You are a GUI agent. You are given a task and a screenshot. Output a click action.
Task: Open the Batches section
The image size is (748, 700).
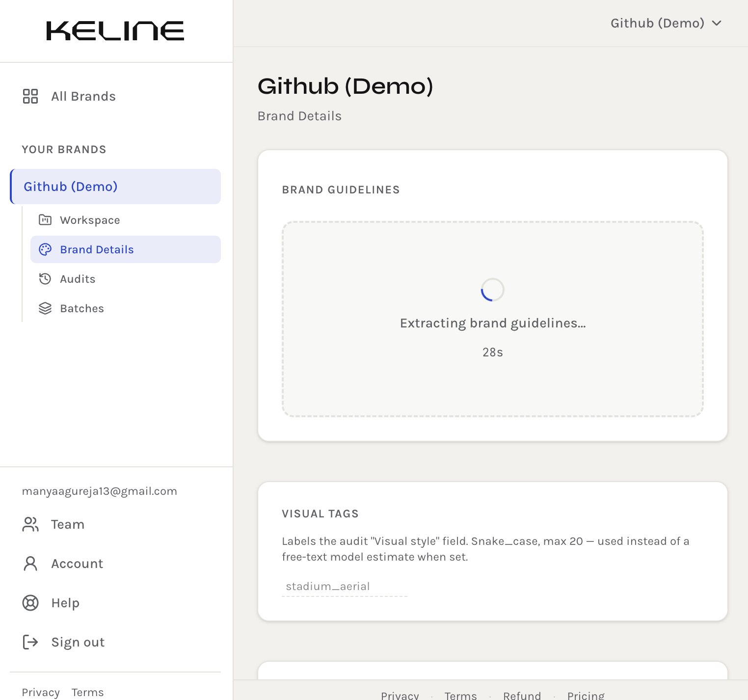[126, 308]
